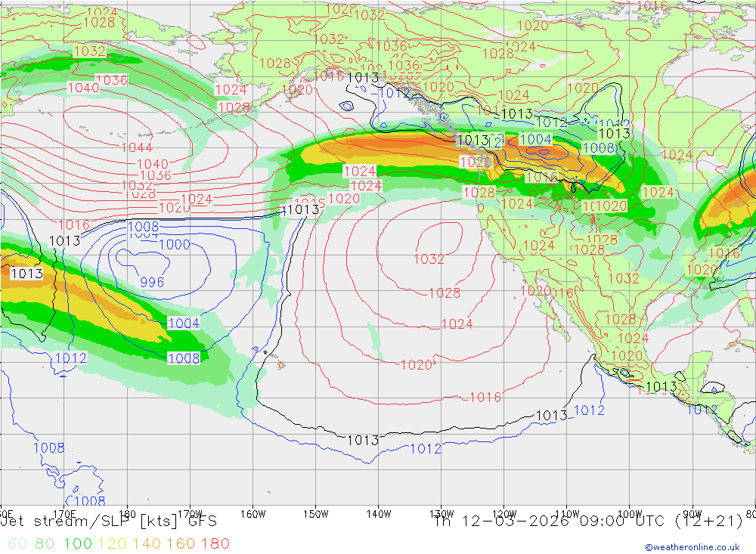Click the 90W longitude axis label
The image size is (756, 554).
[692, 513]
